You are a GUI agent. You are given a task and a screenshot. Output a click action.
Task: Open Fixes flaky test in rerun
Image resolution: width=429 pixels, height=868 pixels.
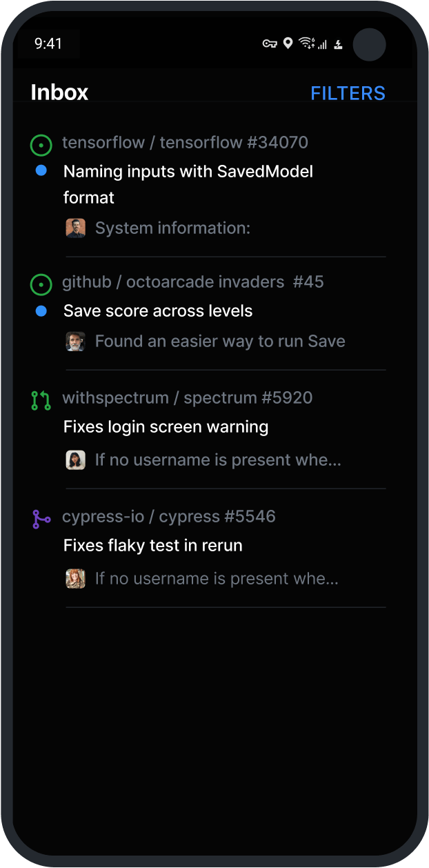(x=152, y=546)
